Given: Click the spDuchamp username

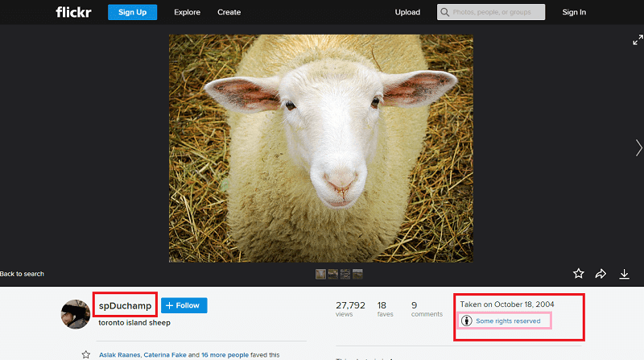Looking at the screenshot, I should 125,306.
